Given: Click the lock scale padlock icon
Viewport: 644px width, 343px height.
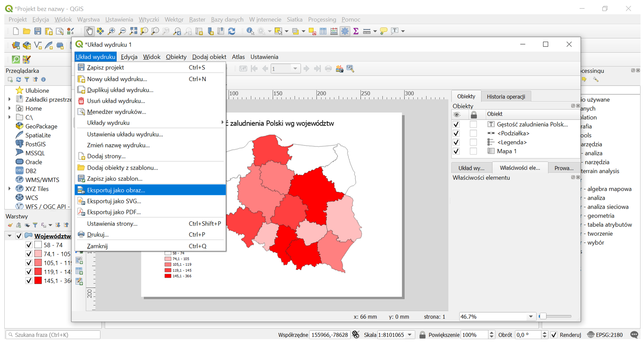Looking at the screenshot, I should point(423,334).
